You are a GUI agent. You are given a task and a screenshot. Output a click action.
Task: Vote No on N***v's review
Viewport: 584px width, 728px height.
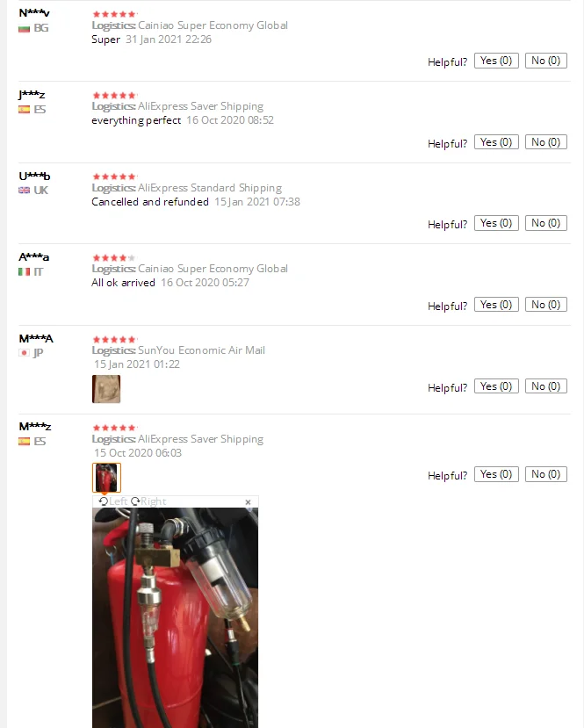point(546,61)
